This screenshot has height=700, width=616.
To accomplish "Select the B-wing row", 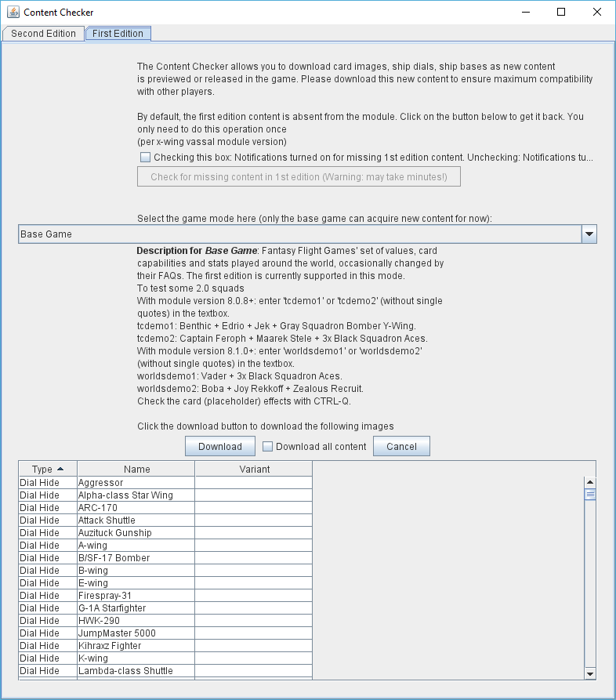I will tap(165, 570).
